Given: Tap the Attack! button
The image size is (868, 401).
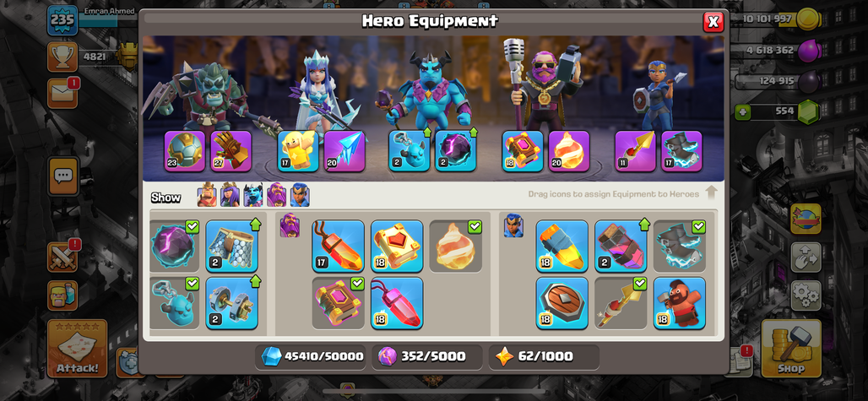Looking at the screenshot, I should coord(77,349).
